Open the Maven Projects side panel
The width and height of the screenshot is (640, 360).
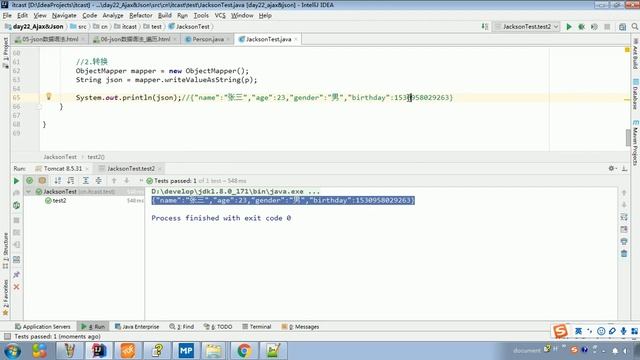tap(636, 143)
